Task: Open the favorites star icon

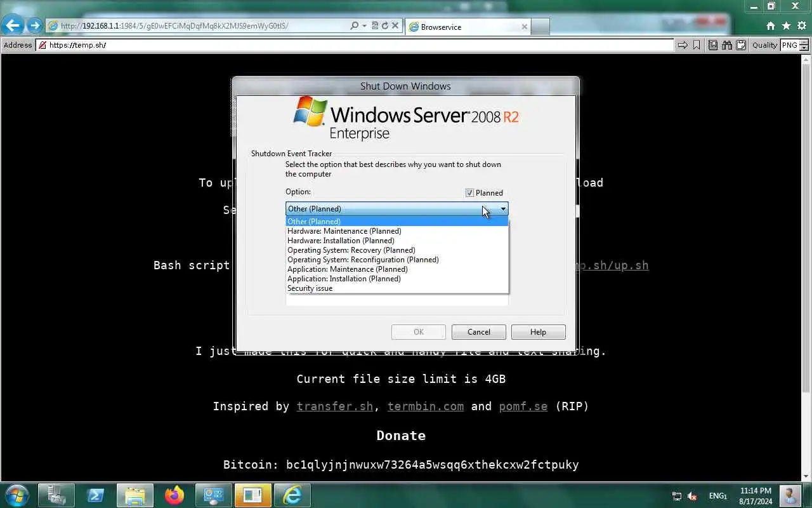Action: (x=786, y=26)
